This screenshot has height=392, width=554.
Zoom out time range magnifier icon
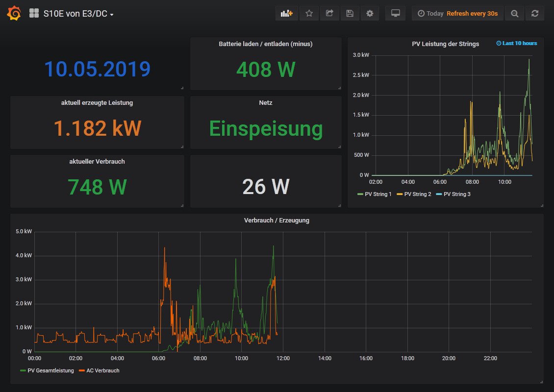(x=514, y=14)
